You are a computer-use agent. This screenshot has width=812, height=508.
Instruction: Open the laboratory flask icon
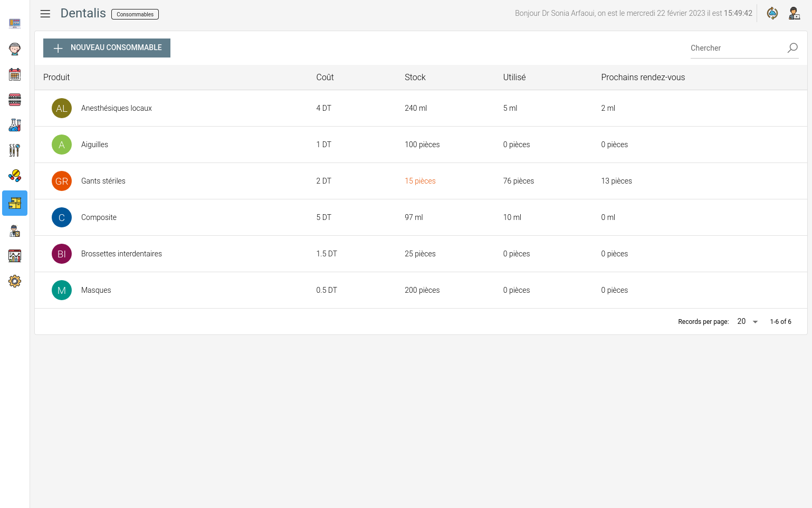(15, 125)
